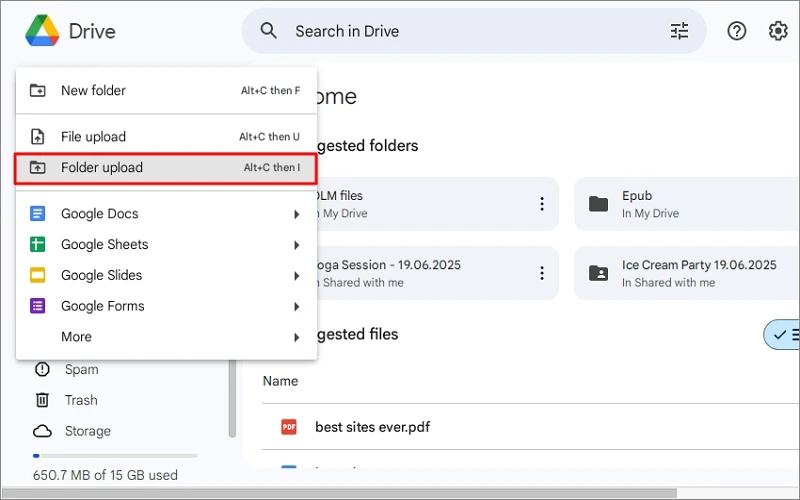Click the green Google Sheets icon
The image size is (800, 500).
37,244
